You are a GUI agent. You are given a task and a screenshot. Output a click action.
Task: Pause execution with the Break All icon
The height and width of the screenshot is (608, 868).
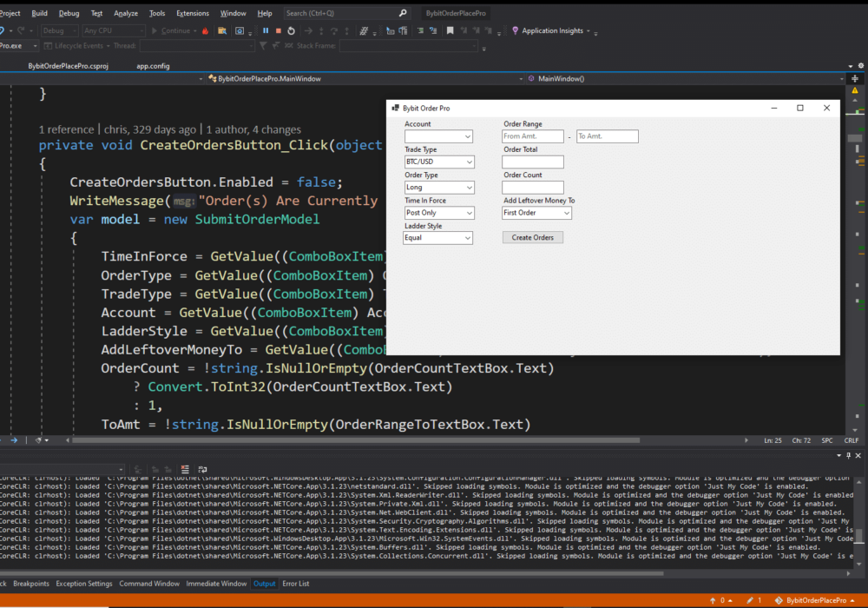[x=266, y=30]
